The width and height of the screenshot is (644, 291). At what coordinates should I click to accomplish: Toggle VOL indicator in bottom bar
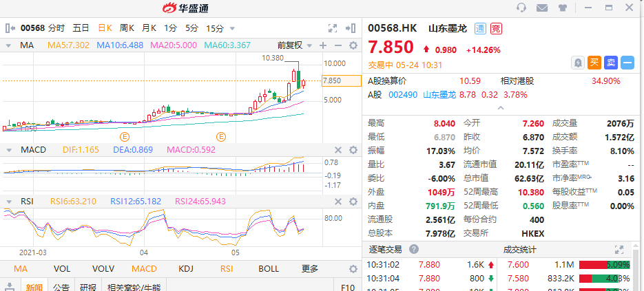point(62,269)
